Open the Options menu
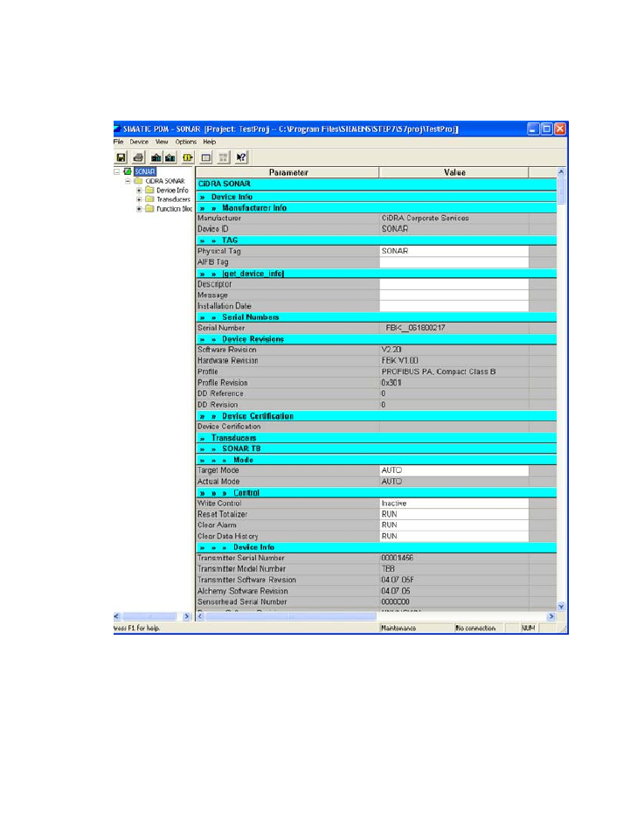This screenshot has height=834, width=644. [186, 142]
